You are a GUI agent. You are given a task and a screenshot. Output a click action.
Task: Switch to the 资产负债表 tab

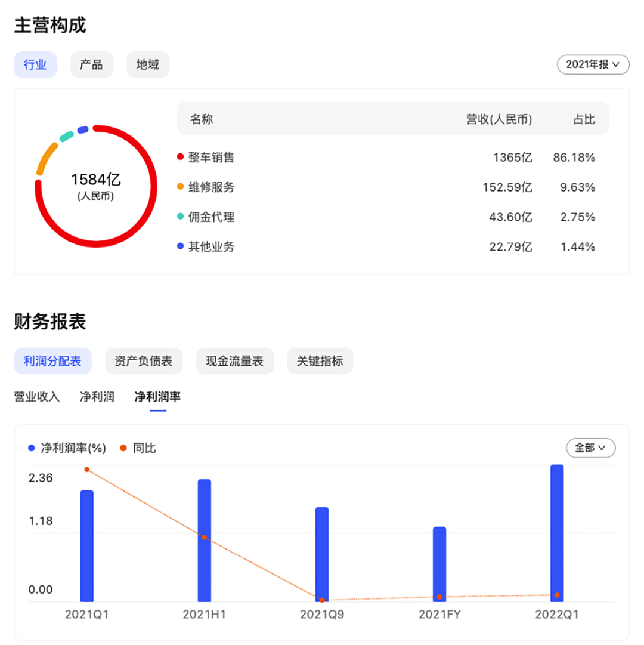(x=143, y=361)
